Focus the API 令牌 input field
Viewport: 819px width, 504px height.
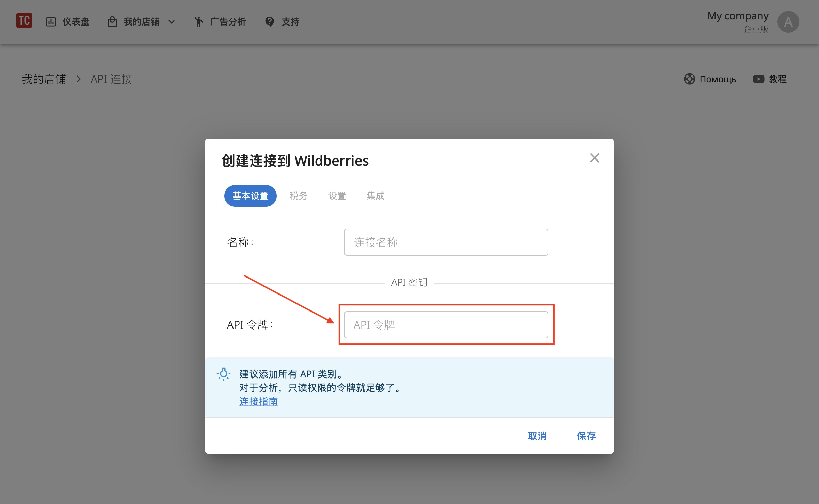(446, 325)
